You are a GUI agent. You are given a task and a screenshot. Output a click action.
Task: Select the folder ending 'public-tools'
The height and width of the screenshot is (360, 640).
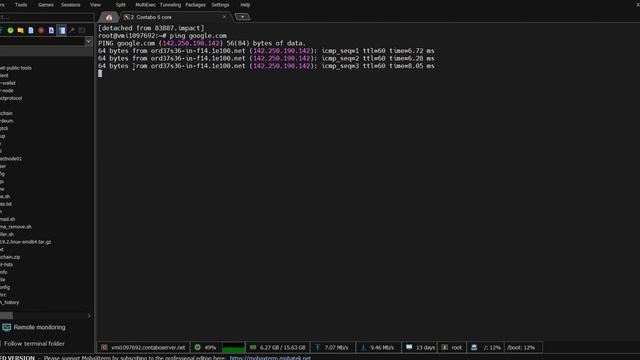tap(16, 68)
